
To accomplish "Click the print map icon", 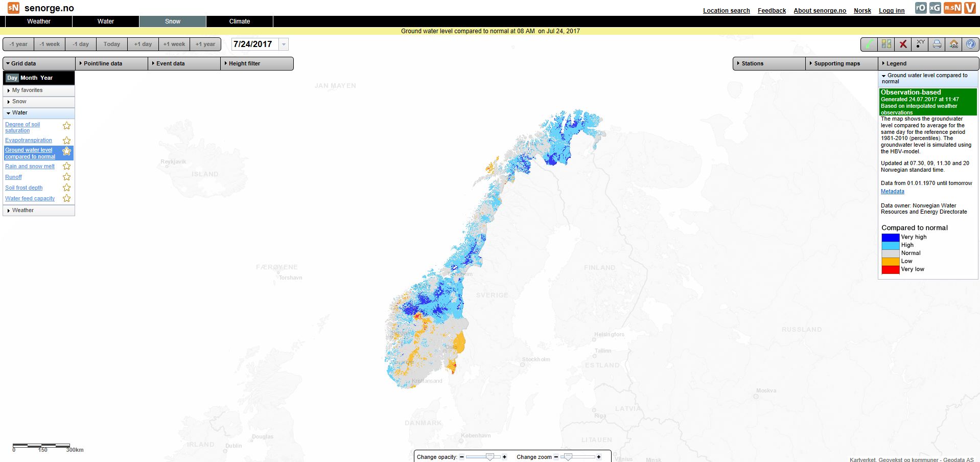I will click(x=937, y=44).
